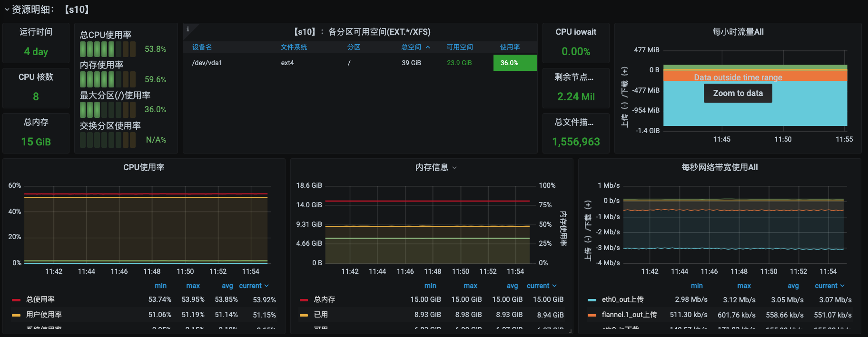
Task: Click the 4 day uptime value
Action: [x=36, y=51]
